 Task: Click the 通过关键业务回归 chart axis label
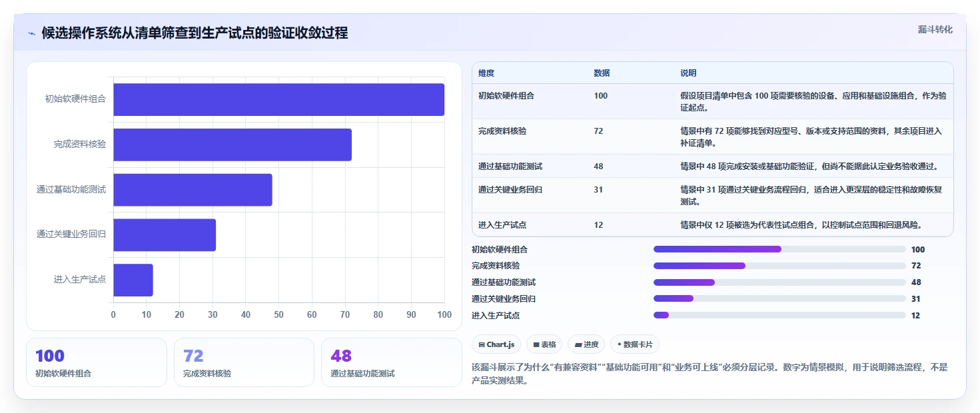coord(71,234)
